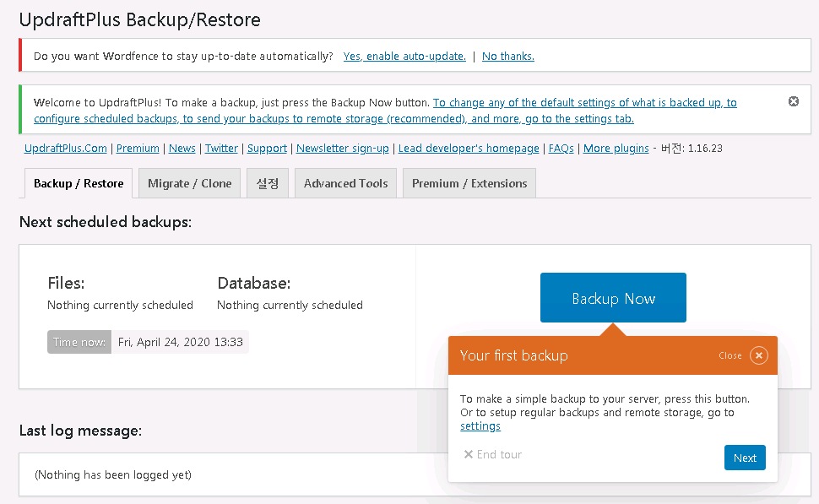
Task: Switch to the 설정 tab
Action: click(x=268, y=183)
